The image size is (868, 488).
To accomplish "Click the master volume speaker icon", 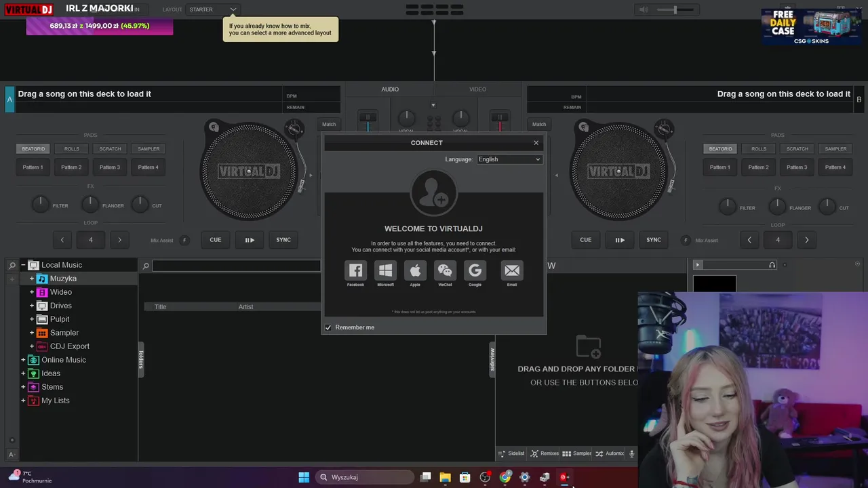I will pos(644,9).
